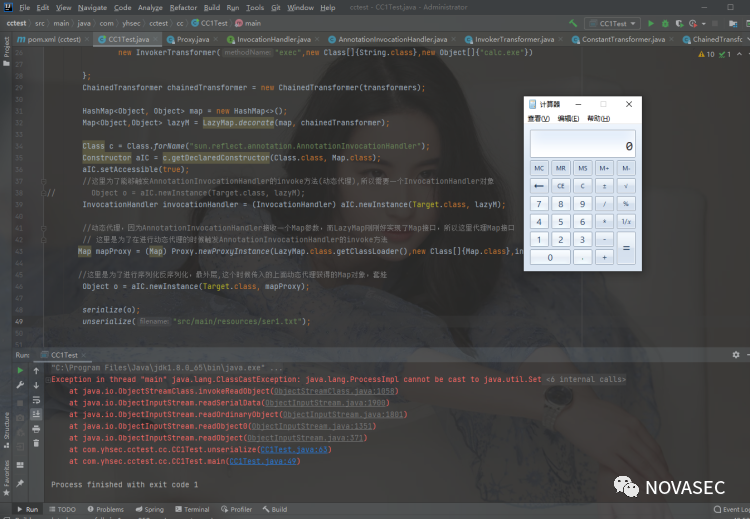Start debugging with the green bug icon
750x519 pixels.
coord(665,23)
